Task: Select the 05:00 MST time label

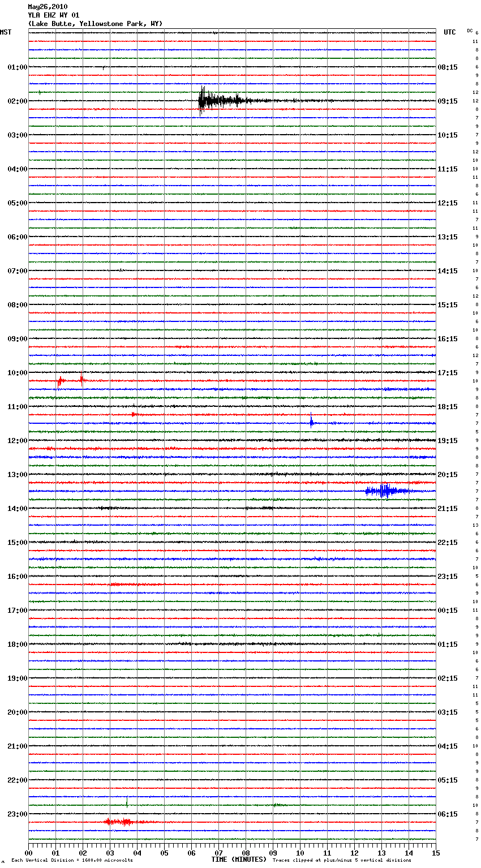Action: [18, 203]
